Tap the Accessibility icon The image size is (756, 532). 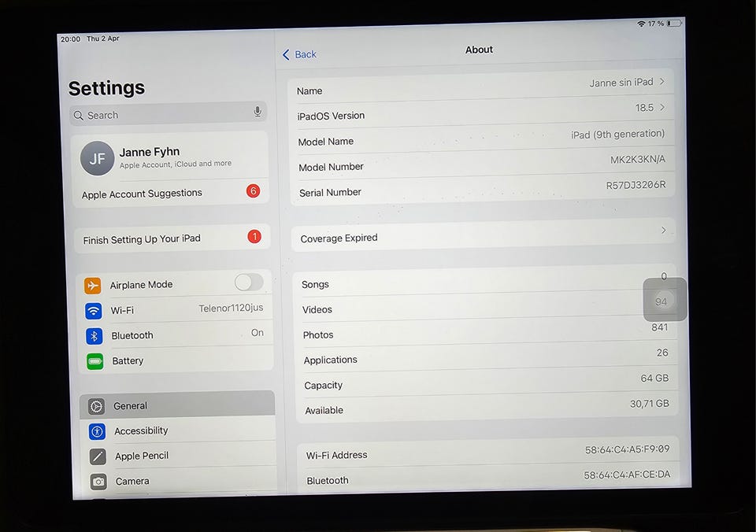click(x=98, y=432)
